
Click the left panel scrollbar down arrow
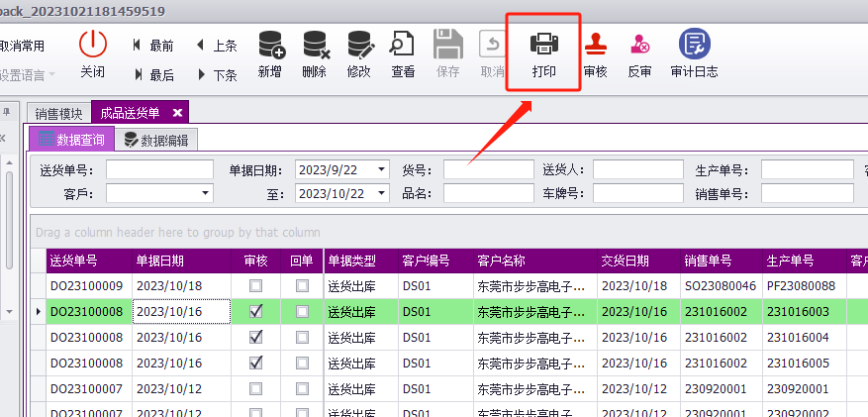(x=9, y=312)
